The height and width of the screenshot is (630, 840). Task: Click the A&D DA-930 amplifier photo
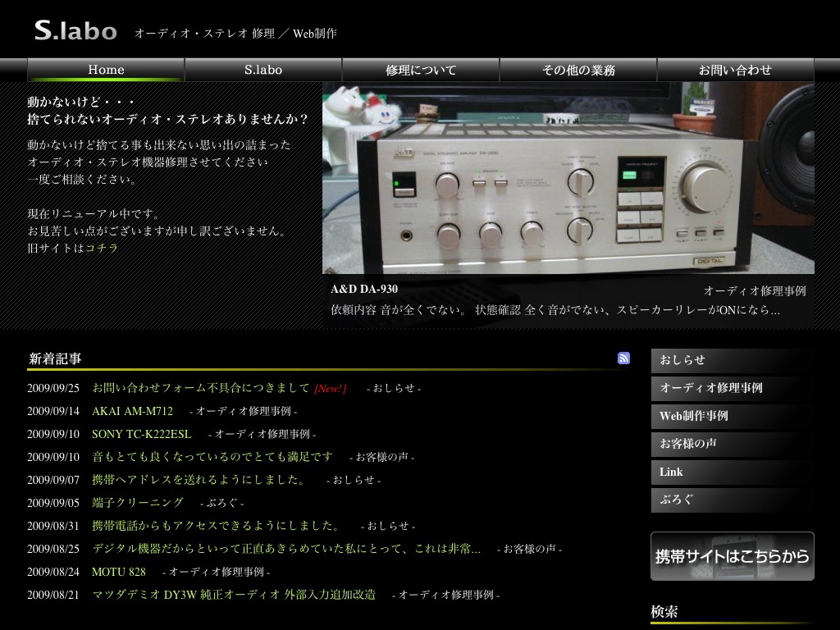pyautogui.click(x=568, y=177)
